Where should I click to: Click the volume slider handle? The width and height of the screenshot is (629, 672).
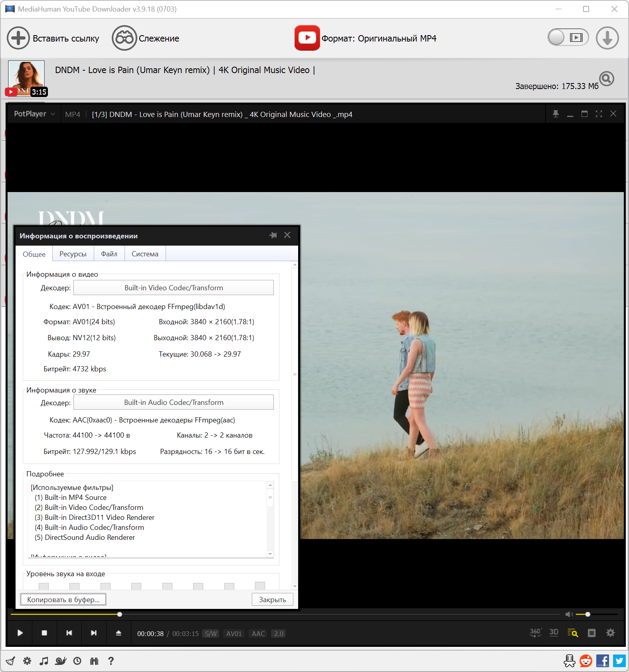pyautogui.click(x=587, y=614)
